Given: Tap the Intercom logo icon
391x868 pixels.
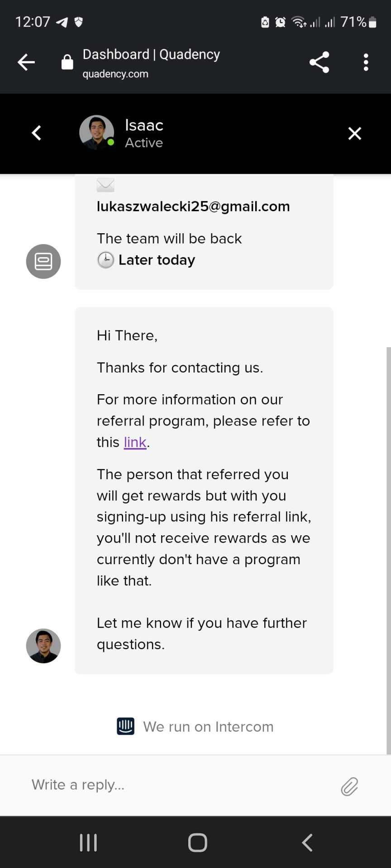Looking at the screenshot, I should tap(125, 726).
